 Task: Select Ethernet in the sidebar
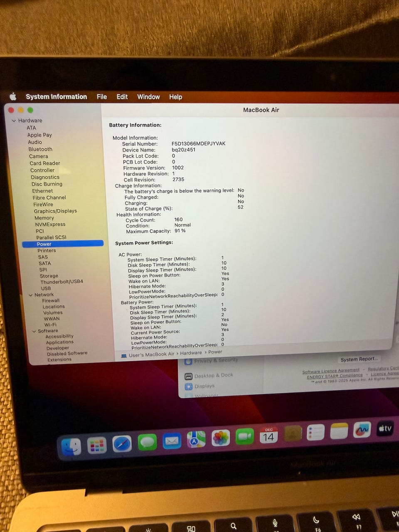coord(42,191)
